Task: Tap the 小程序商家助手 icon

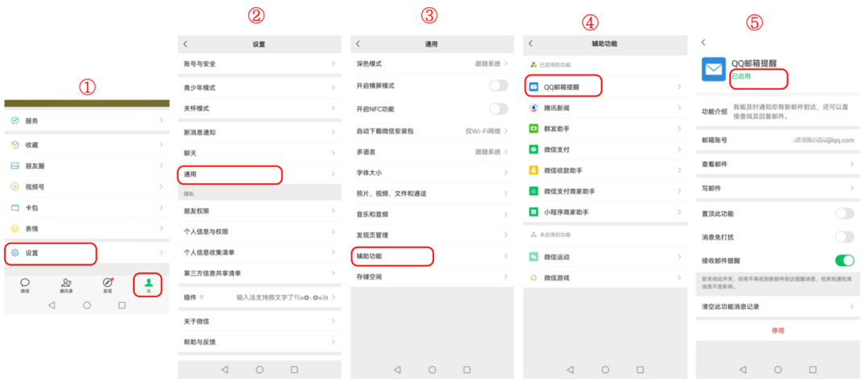Action: pos(534,212)
